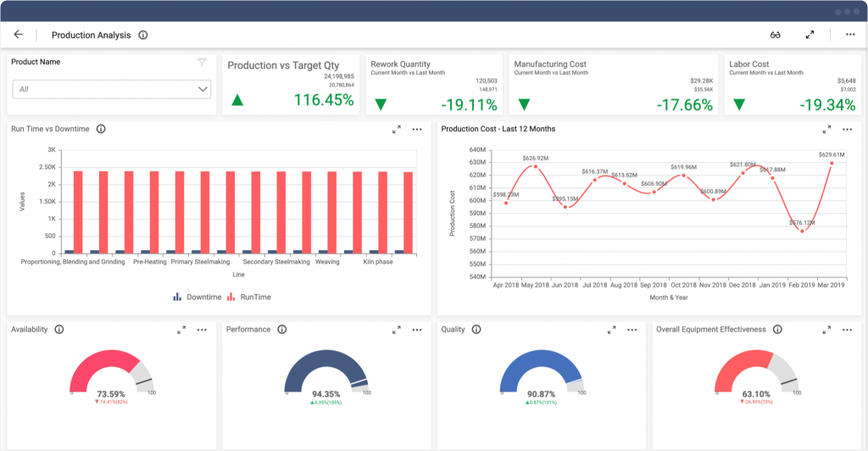Open Run Time vs Downtime options menu
This screenshot has width=868, height=451.
click(x=417, y=130)
